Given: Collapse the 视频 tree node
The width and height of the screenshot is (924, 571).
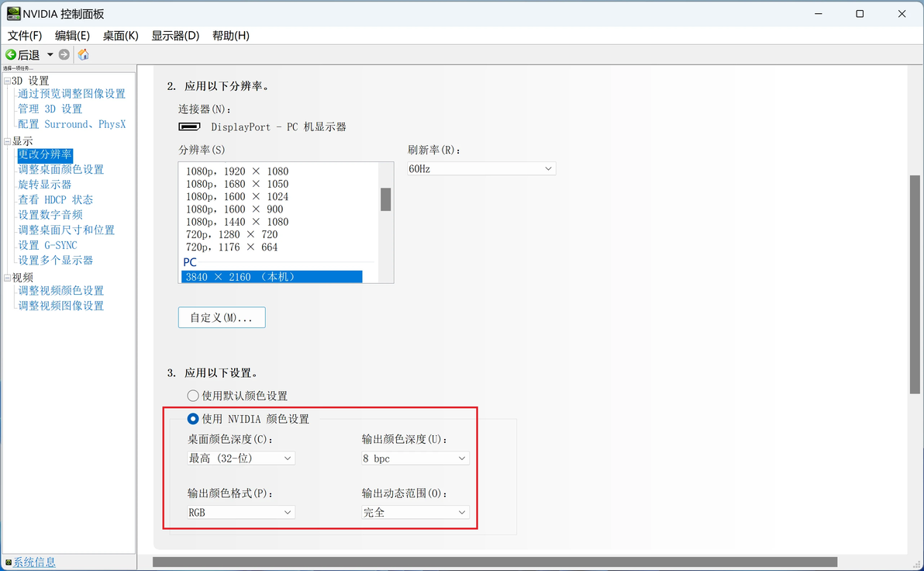Looking at the screenshot, I should [x=7, y=278].
